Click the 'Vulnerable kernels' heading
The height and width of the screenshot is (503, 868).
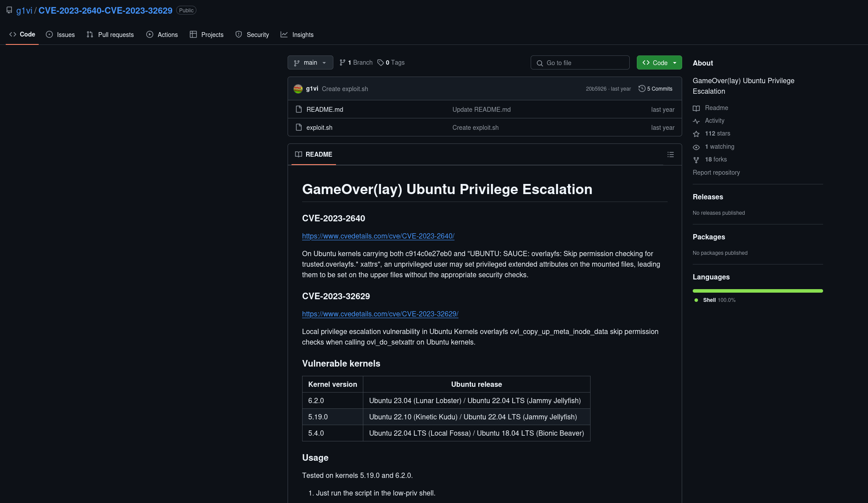pyautogui.click(x=341, y=363)
